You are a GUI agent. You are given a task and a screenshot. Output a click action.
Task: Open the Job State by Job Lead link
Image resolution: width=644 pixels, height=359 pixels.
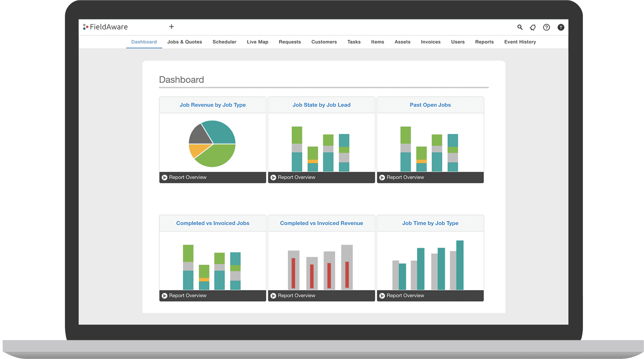coord(321,105)
